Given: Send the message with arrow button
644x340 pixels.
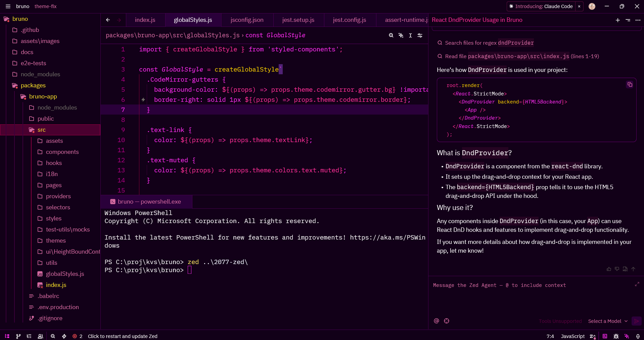Looking at the screenshot, I should tap(636, 321).
